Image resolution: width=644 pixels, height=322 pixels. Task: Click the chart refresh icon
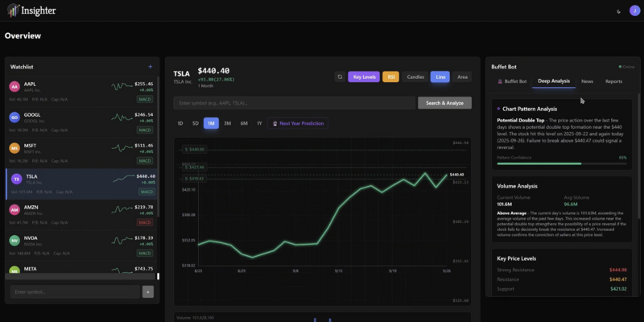click(340, 76)
